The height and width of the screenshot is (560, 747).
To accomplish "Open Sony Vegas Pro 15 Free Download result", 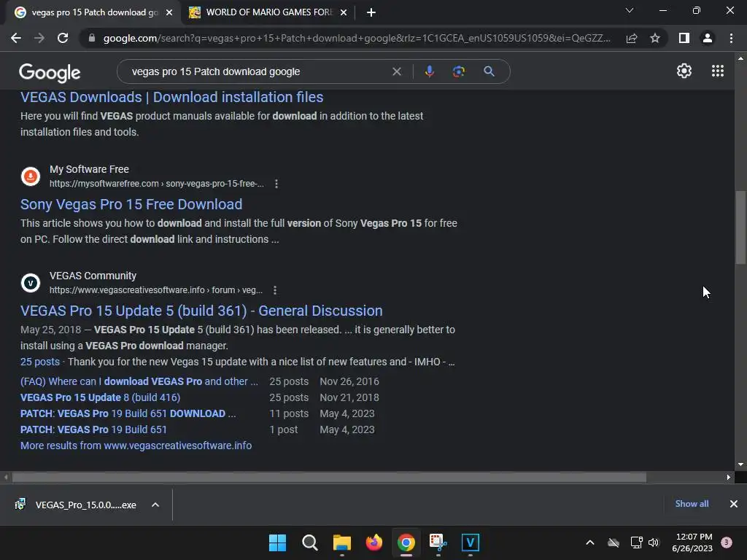I will click(x=131, y=204).
